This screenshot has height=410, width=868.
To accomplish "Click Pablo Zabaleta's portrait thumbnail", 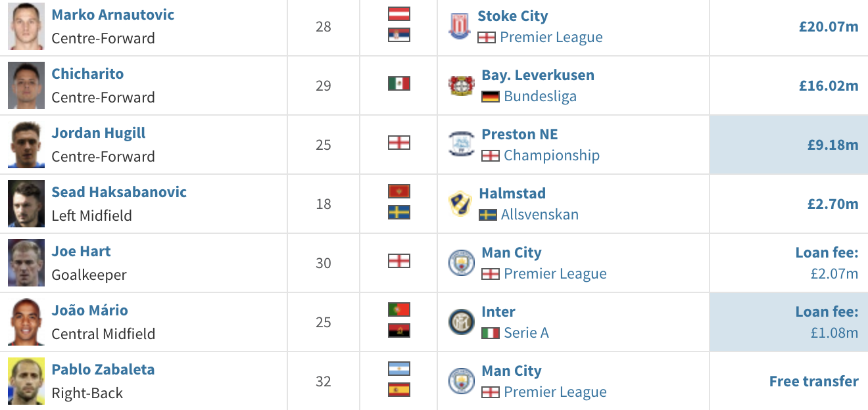I will tap(26, 381).
